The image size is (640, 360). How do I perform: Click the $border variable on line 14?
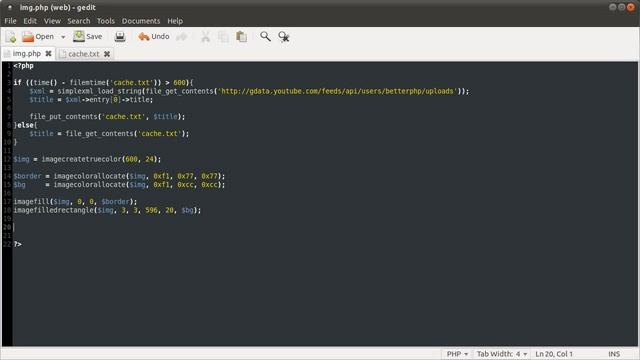(27, 176)
